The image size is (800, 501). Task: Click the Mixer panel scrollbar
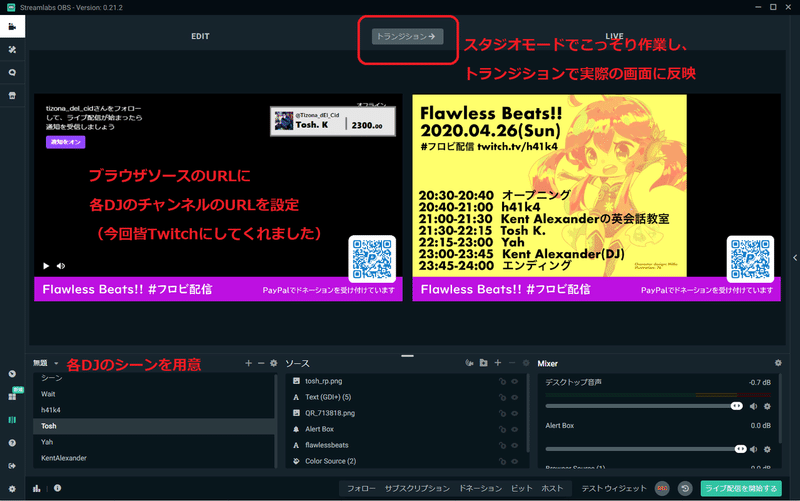coord(780,408)
